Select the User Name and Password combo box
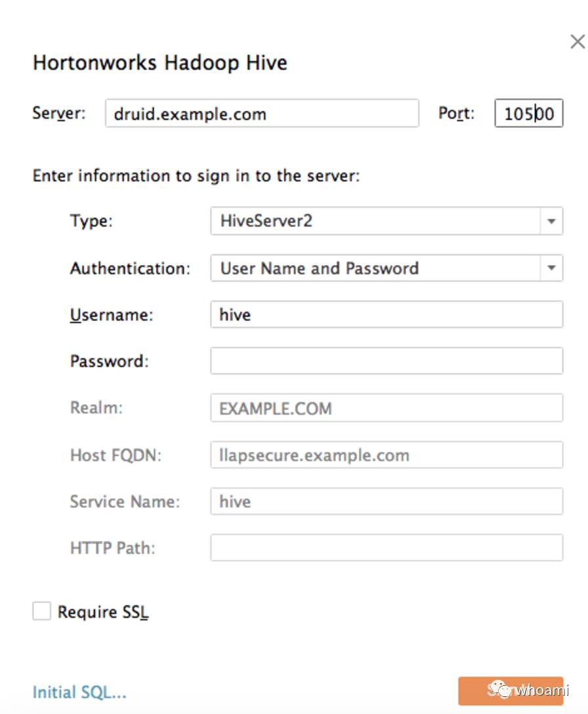588x714 pixels. tap(375, 268)
